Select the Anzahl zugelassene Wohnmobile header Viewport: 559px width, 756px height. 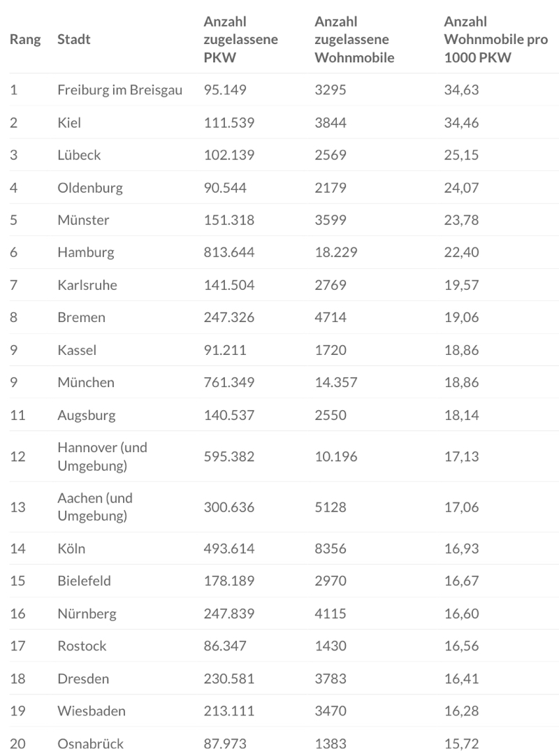pos(354,40)
